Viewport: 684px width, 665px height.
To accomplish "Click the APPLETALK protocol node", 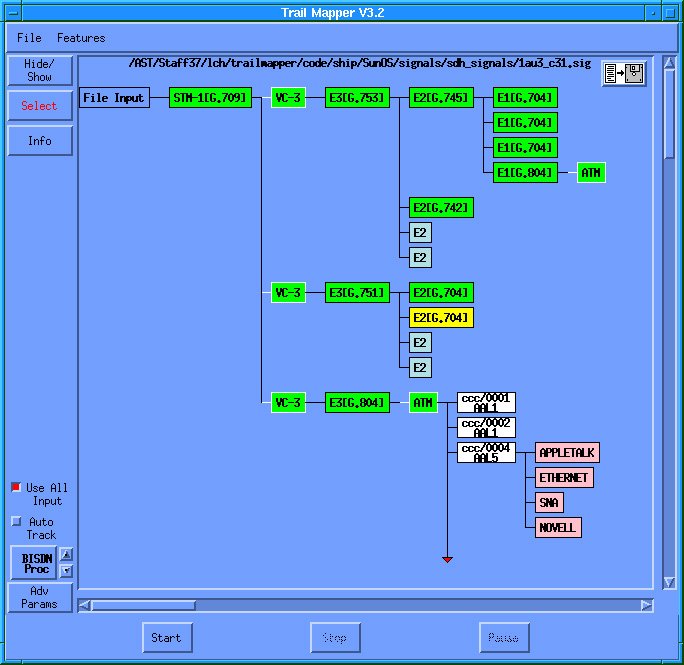I will click(x=567, y=453).
